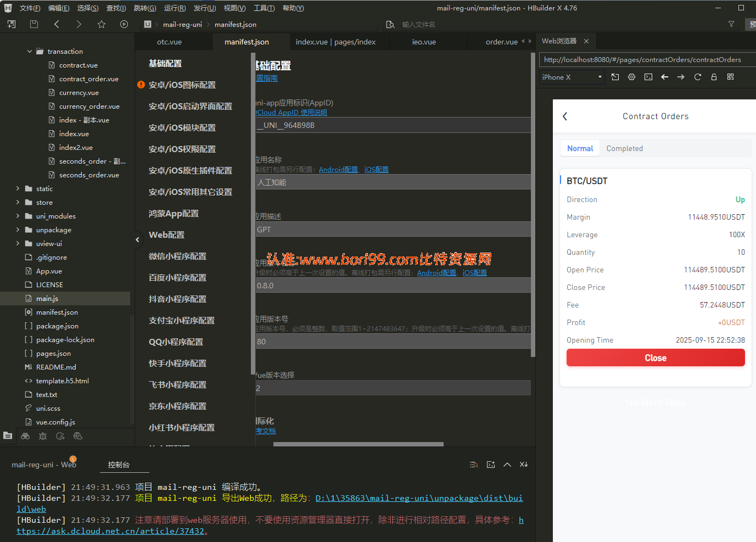Expand the unpackage folder
Viewport: 756px width, 542px height.
pos(18,230)
